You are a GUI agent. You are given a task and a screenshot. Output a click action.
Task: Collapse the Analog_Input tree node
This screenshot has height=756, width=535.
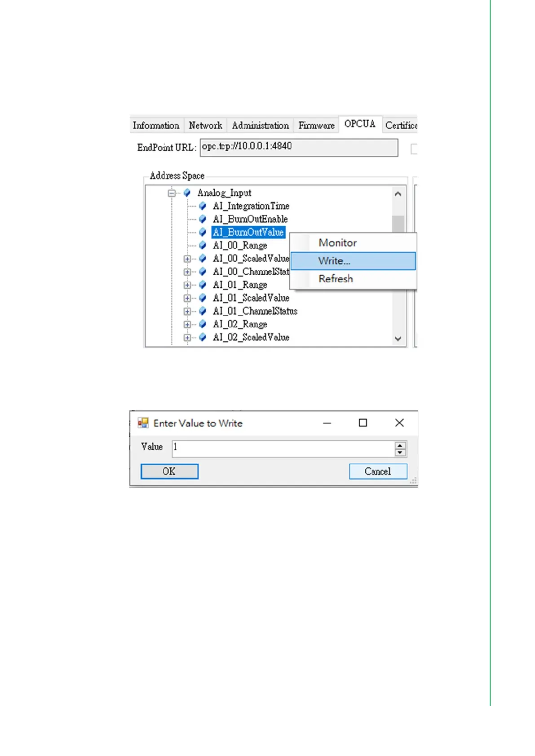pos(172,193)
